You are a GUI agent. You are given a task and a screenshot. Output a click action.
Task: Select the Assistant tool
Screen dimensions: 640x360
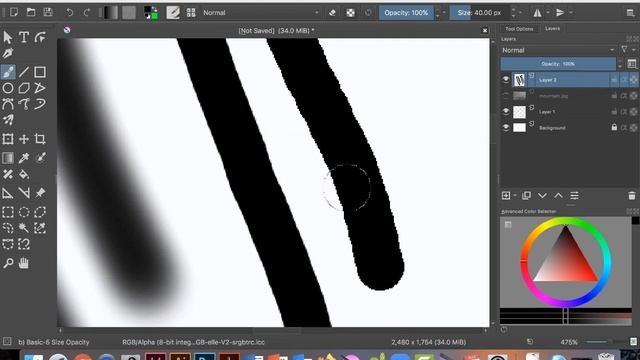point(8,193)
